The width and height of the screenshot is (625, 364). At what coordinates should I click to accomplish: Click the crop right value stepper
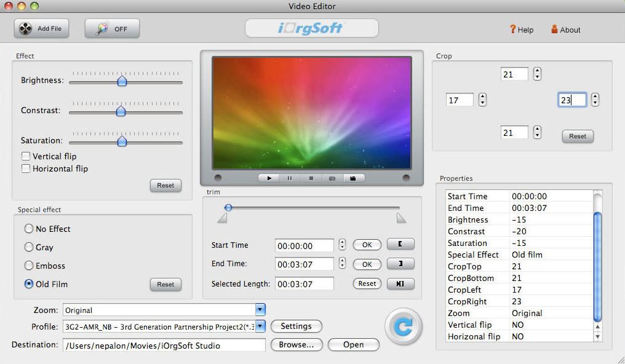click(x=595, y=100)
